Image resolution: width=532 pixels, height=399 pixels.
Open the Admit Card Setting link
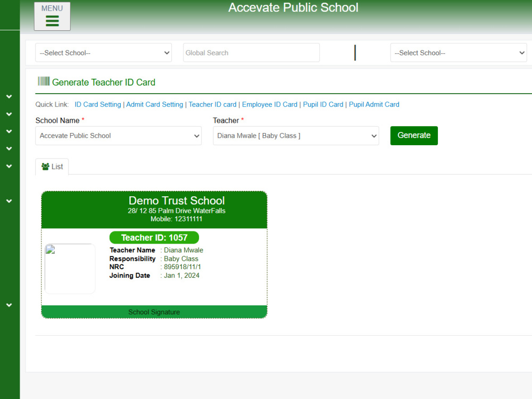154,104
